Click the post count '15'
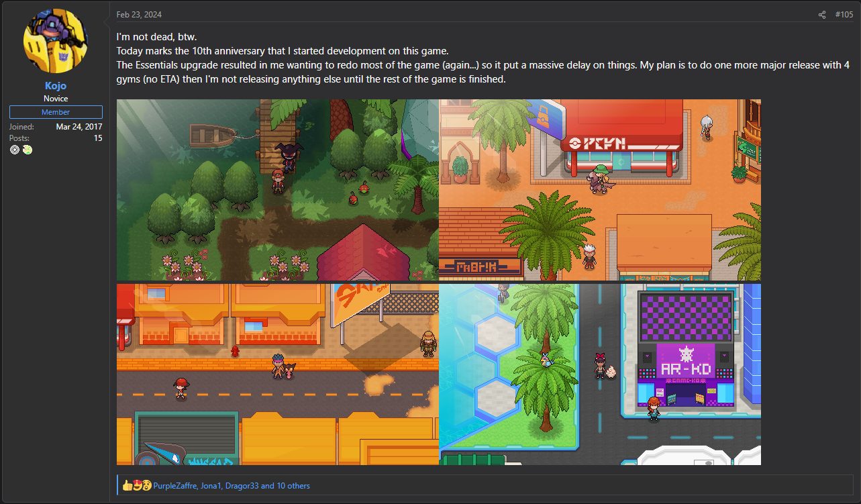Screen dimensions: 861x504 [x=98, y=138]
